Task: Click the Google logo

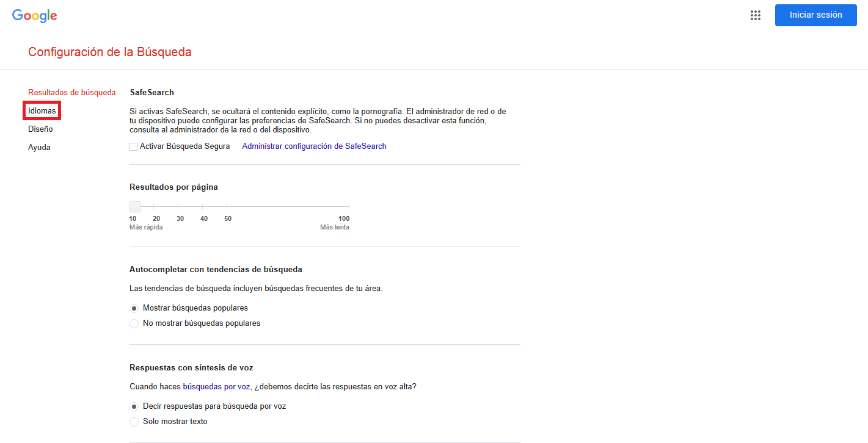Action: tap(35, 16)
